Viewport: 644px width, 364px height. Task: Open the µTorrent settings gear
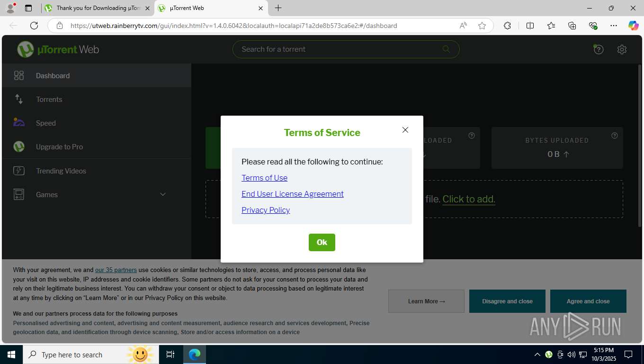pyautogui.click(x=622, y=49)
